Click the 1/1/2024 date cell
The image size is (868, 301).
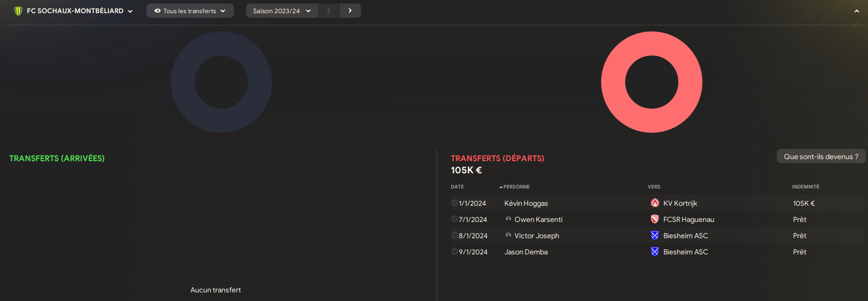(x=472, y=203)
